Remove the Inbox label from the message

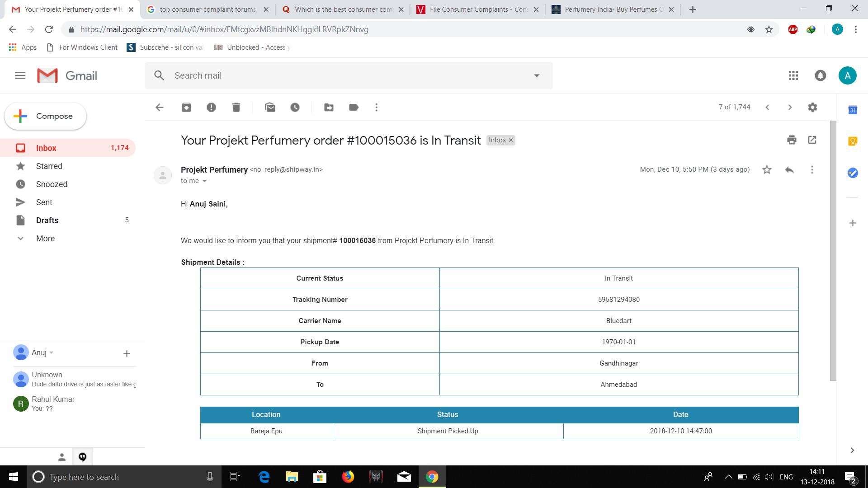[511, 140]
